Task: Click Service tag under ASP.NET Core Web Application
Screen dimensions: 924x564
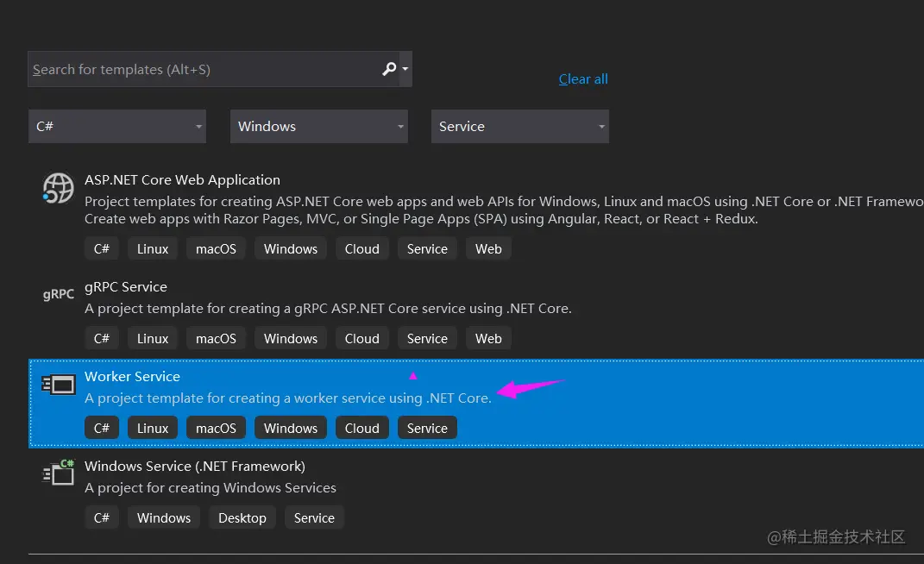Action: (x=427, y=248)
